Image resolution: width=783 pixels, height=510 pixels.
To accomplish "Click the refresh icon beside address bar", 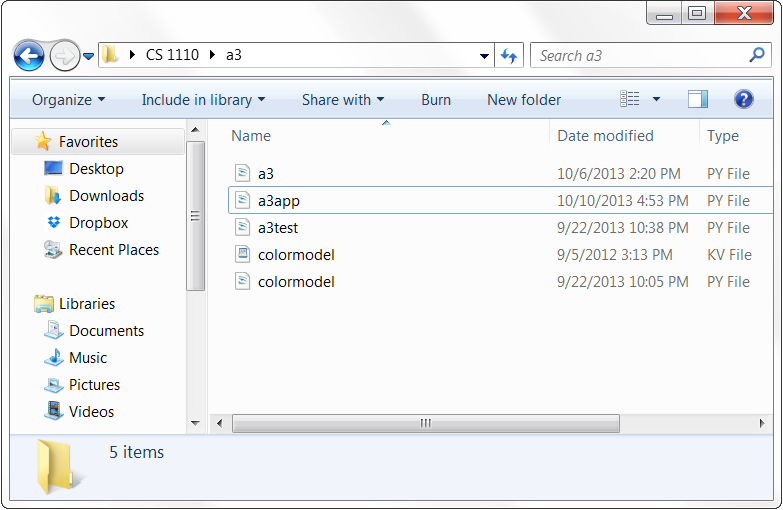I will coord(509,56).
